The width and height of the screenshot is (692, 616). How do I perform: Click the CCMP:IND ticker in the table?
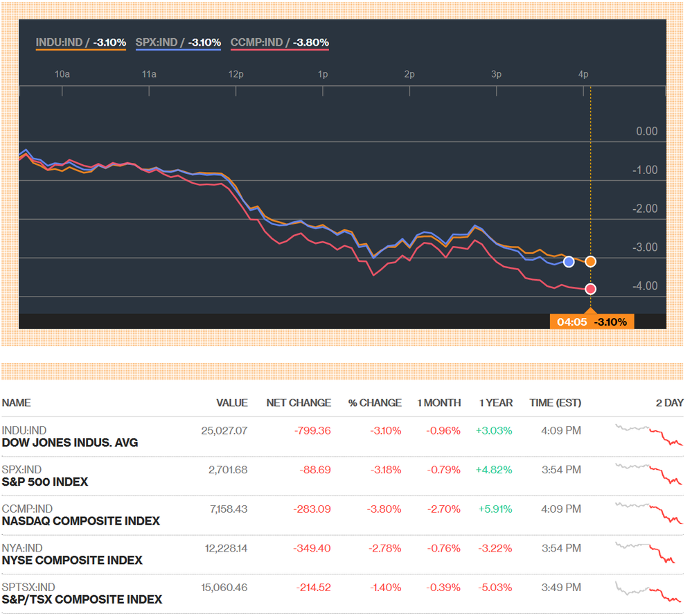click(27, 509)
